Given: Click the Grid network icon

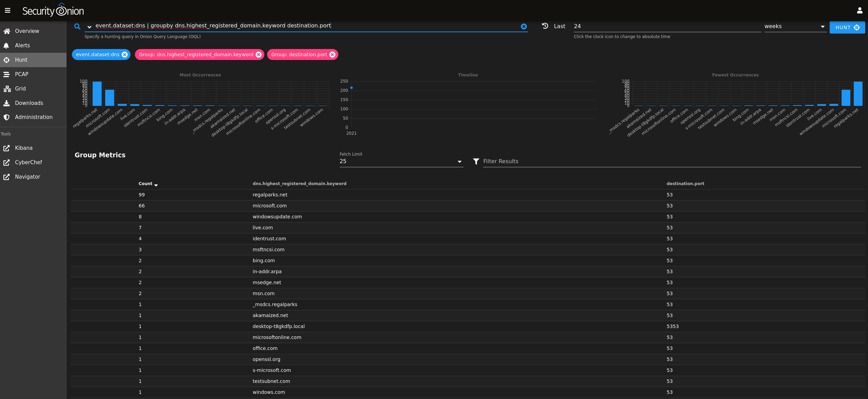Looking at the screenshot, I should (x=7, y=89).
